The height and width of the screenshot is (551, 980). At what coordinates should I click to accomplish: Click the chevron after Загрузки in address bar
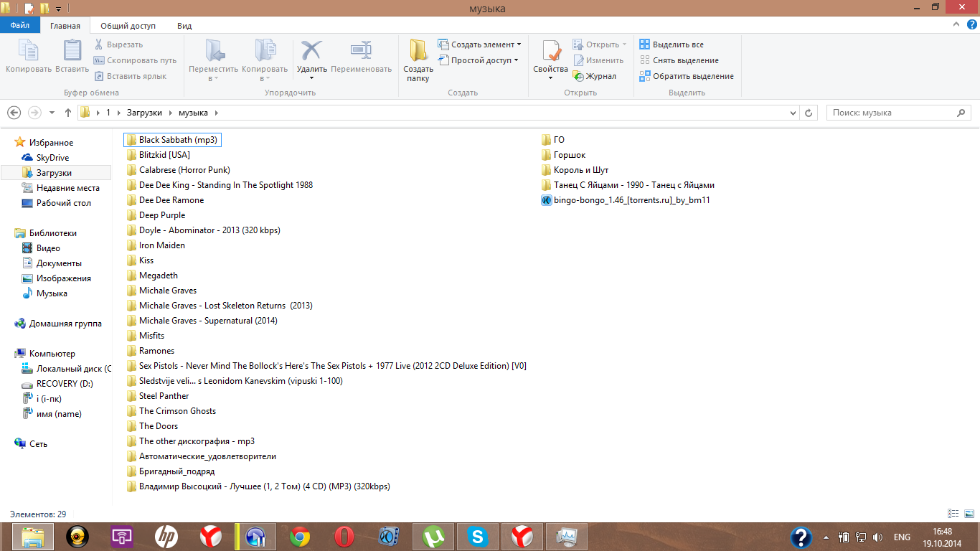tap(171, 113)
